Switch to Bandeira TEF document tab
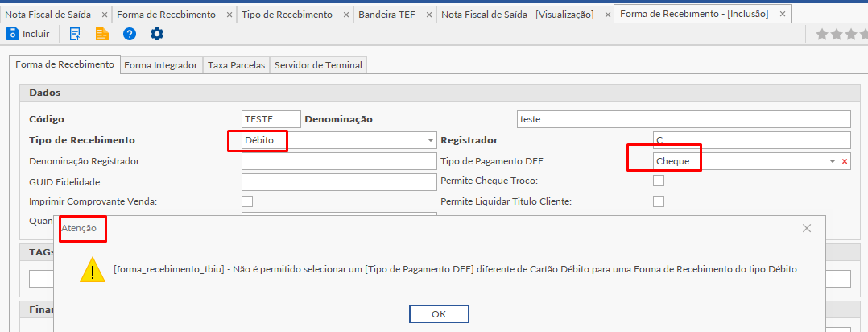868x332 pixels. pos(386,15)
